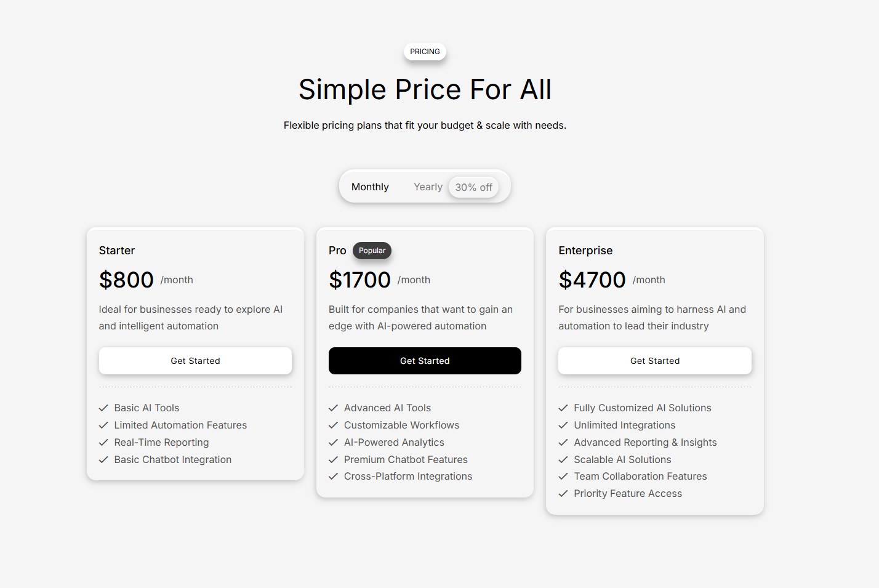Click checkmark beside Scalable AI Solutions
879x588 pixels.
pyautogui.click(x=563, y=459)
